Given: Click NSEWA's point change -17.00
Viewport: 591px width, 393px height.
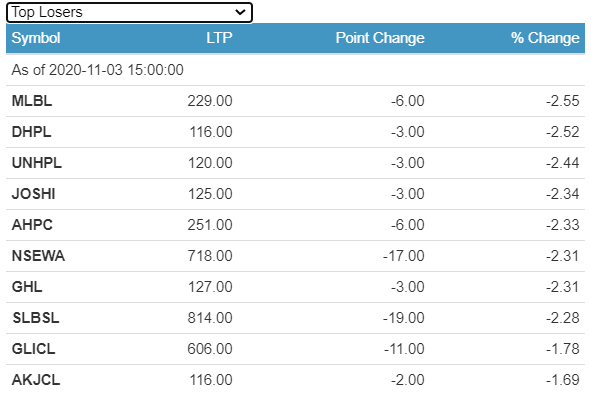Looking at the screenshot, I should click(404, 256).
